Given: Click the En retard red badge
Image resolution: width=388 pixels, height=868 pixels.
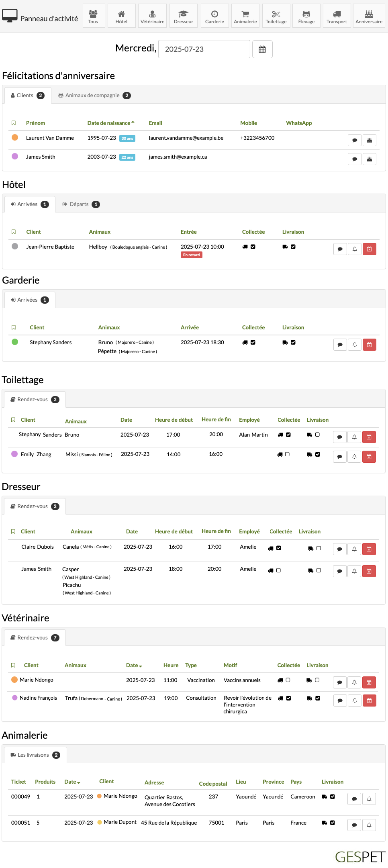Looking at the screenshot, I should pos(192,255).
